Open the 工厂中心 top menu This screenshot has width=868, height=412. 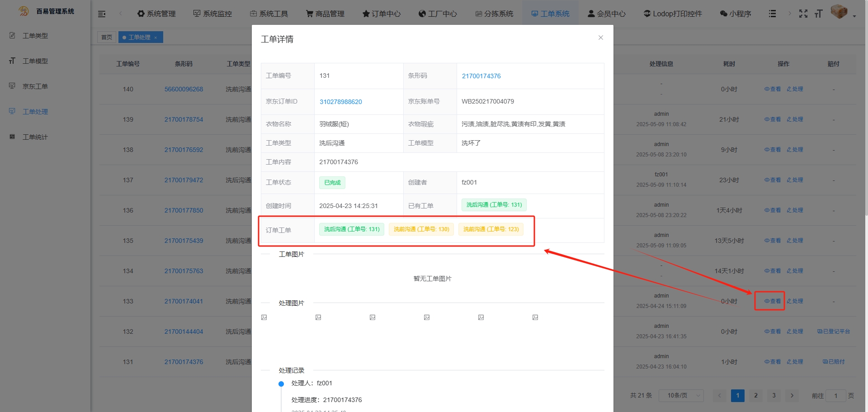[x=437, y=14]
